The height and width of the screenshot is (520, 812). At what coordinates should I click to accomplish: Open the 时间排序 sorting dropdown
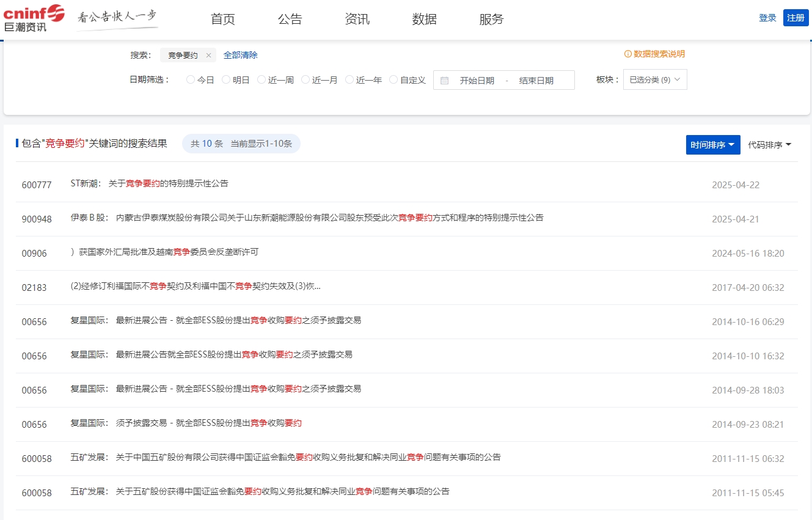712,144
